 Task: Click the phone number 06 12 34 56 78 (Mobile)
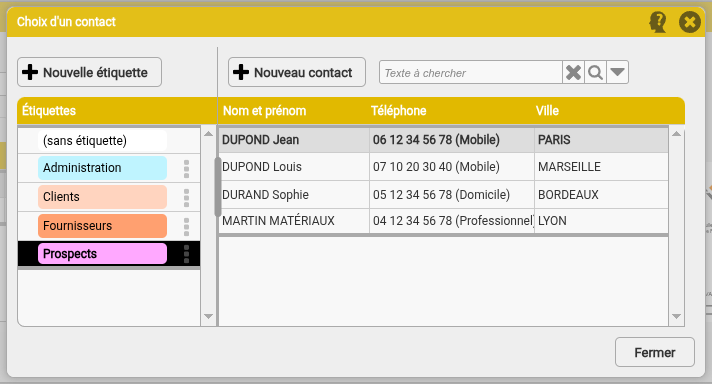436,140
